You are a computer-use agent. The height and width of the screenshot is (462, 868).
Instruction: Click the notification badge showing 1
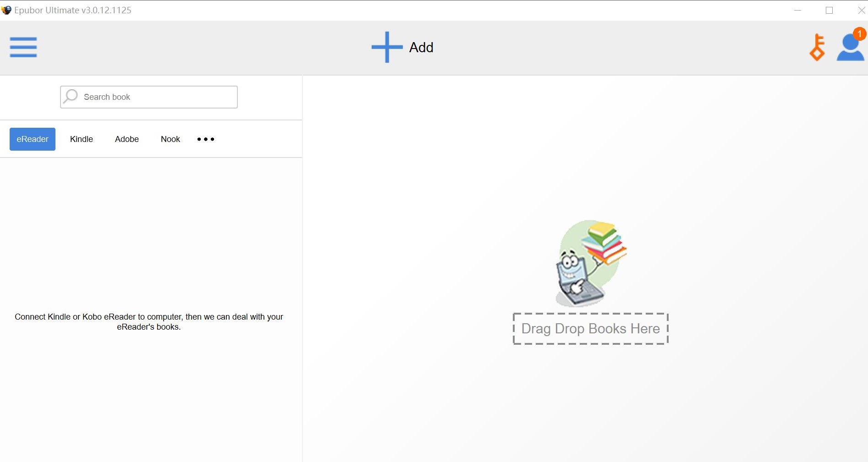(x=860, y=34)
